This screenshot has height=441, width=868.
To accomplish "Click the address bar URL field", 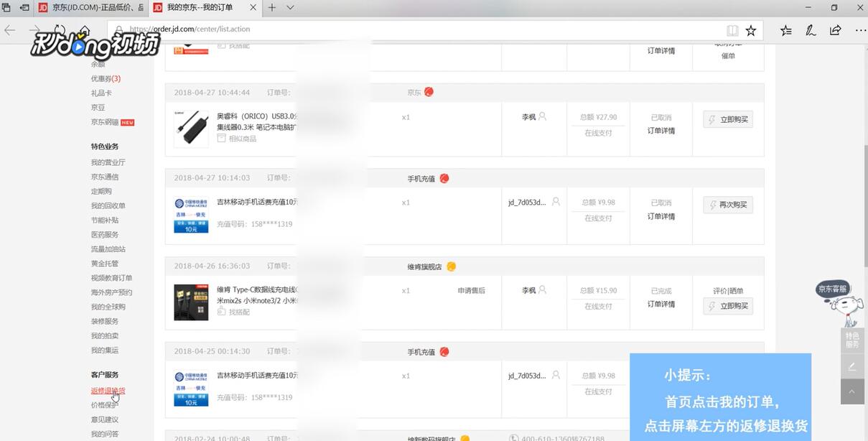I will [416, 30].
